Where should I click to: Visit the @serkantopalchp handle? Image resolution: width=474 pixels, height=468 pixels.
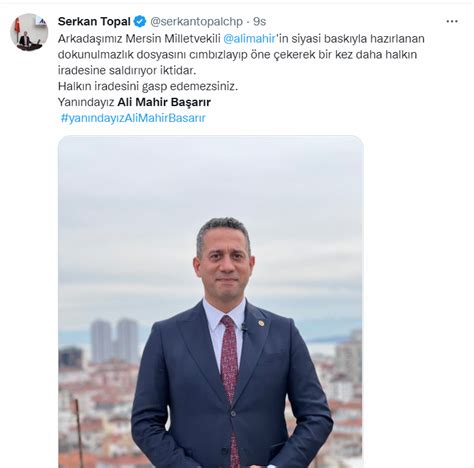pyautogui.click(x=196, y=22)
